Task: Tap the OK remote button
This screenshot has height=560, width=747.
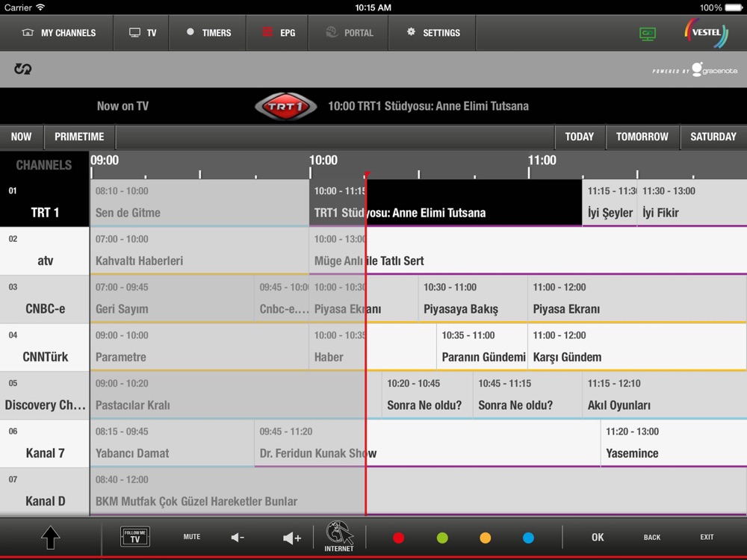Action: (598, 537)
